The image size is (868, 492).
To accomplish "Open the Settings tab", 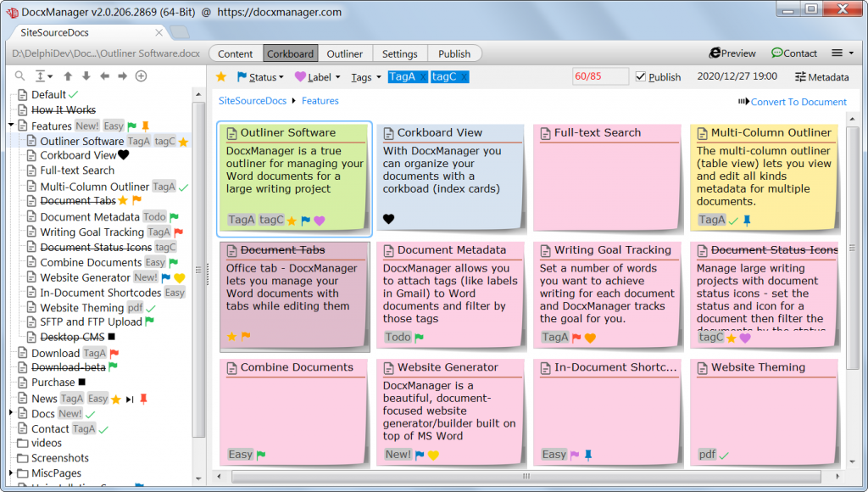I will tap(400, 53).
